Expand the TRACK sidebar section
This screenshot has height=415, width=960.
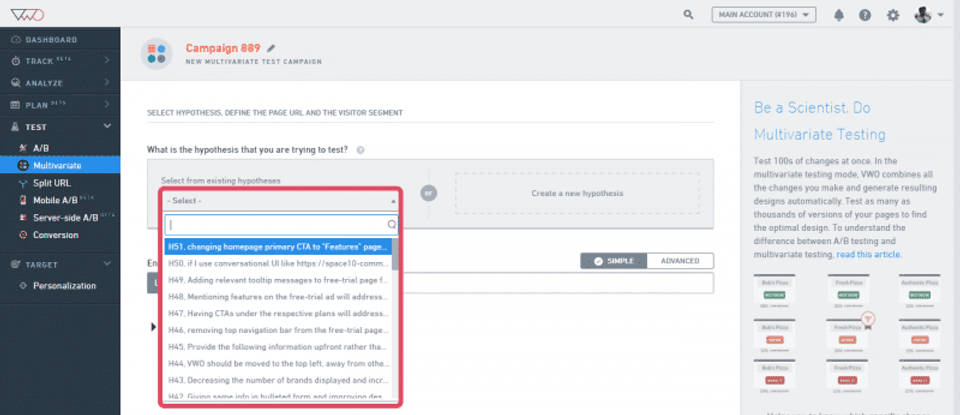(x=107, y=61)
